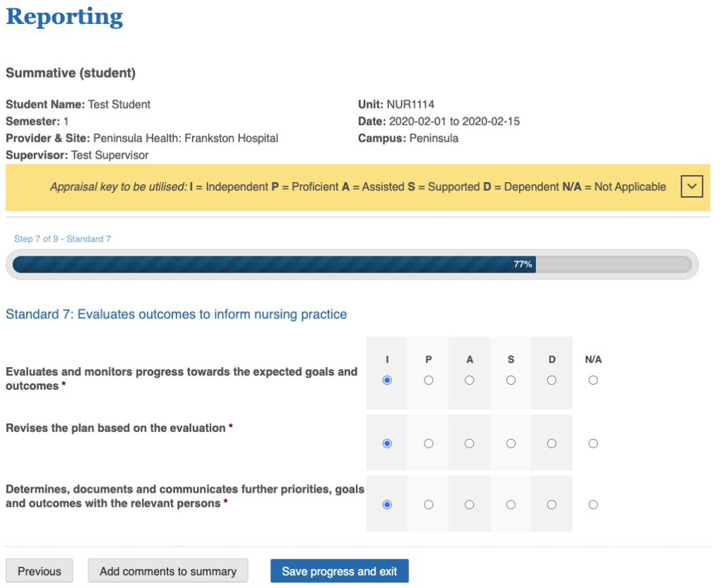Mark Revises the plan as N/A
This screenshot has width=723, height=588.
click(593, 444)
